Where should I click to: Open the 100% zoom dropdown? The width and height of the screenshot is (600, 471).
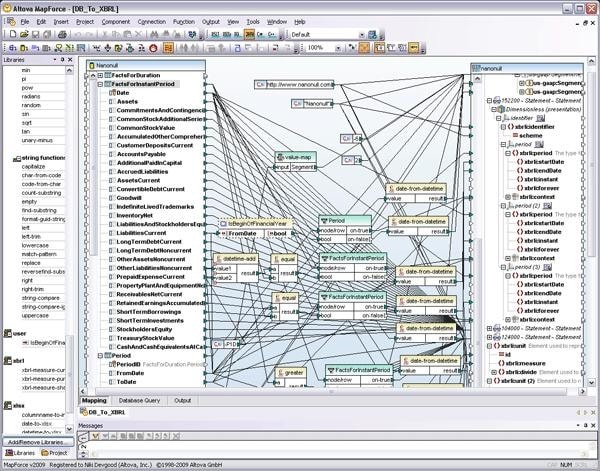coord(338,48)
